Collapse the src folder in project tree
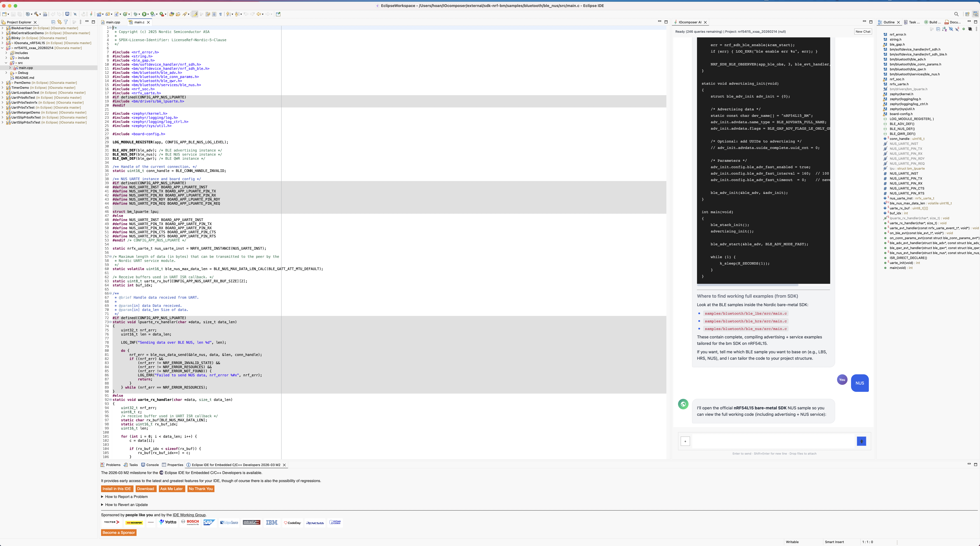This screenshot has width=980, height=546. click(x=6, y=63)
